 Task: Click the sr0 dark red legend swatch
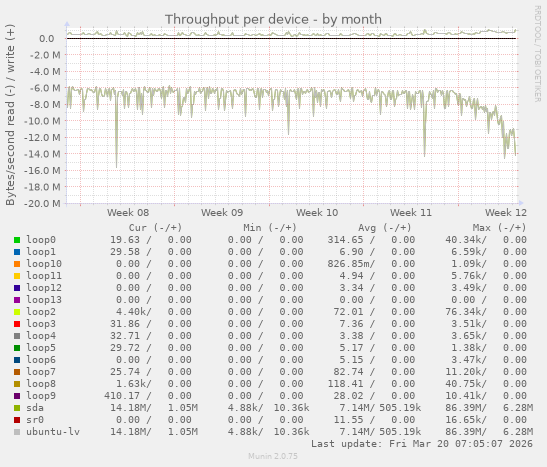[x=17, y=420]
